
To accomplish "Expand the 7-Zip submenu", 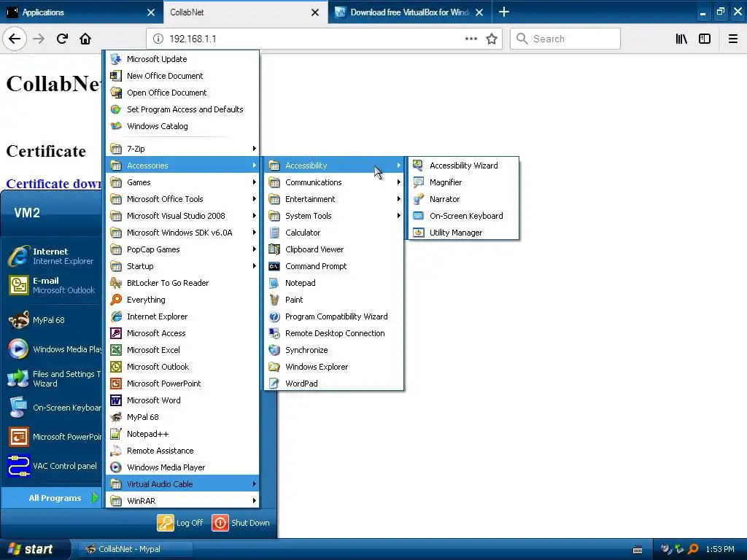I will [182, 149].
